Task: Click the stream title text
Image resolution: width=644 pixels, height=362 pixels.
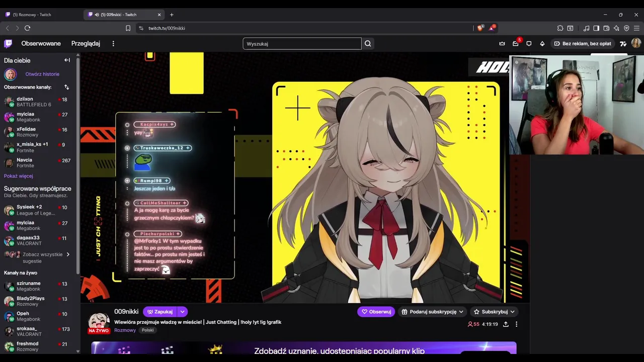Action: 198,322
